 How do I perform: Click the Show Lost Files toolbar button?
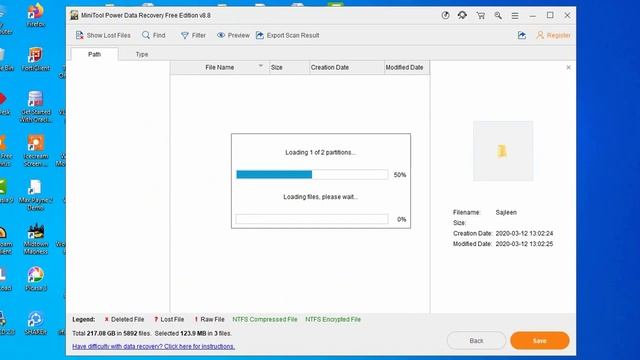[x=103, y=36]
